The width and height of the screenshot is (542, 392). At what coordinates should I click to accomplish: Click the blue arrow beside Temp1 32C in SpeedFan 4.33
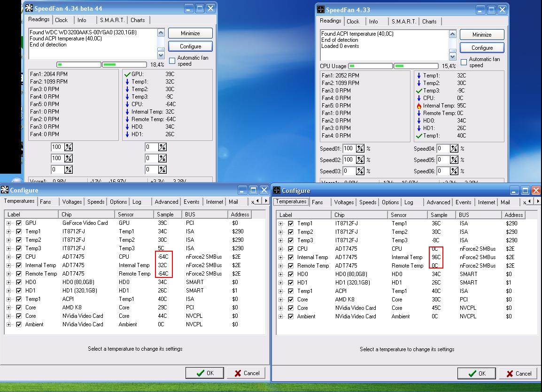419,76
